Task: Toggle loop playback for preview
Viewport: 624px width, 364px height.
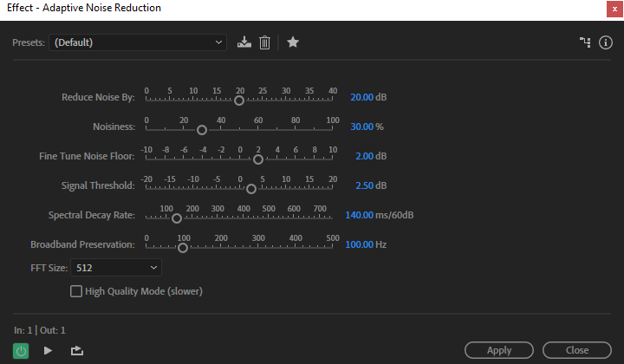Action: point(77,350)
